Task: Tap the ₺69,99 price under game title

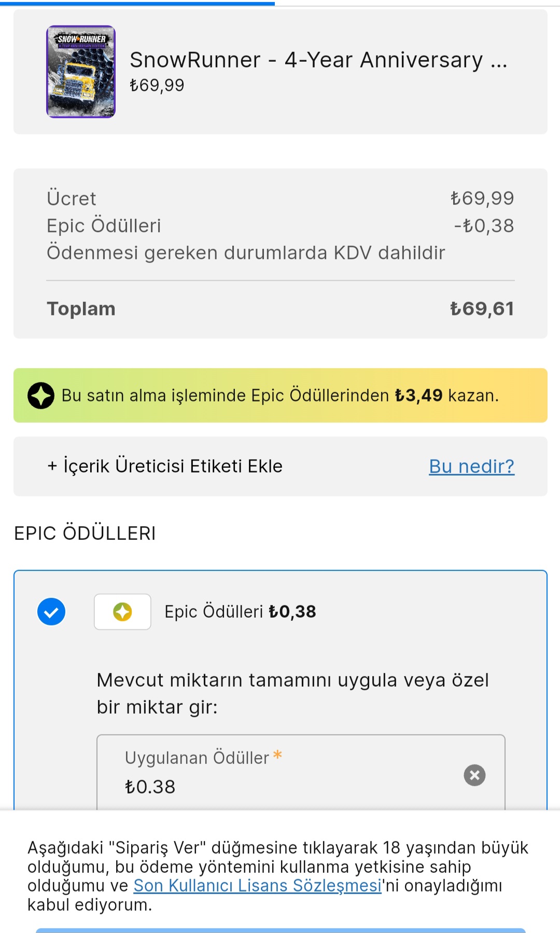Action: [157, 86]
